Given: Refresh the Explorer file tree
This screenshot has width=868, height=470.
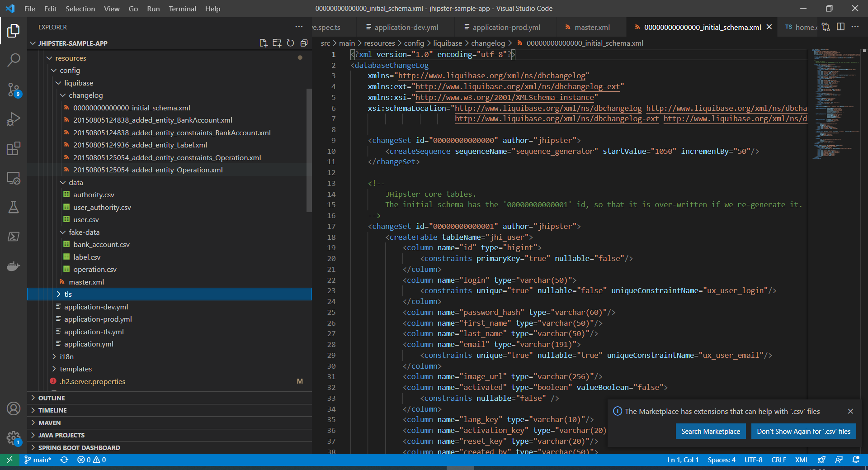Looking at the screenshot, I should click(x=290, y=43).
